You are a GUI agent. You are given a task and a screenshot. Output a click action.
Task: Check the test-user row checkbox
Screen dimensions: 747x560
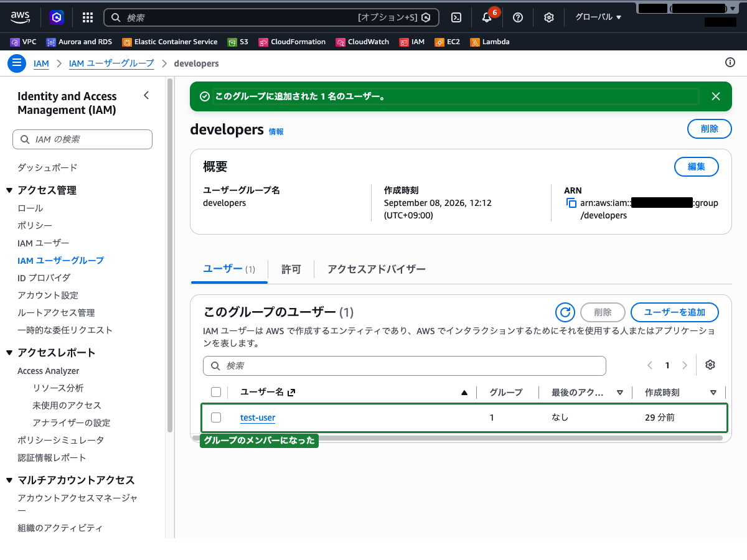216,418
